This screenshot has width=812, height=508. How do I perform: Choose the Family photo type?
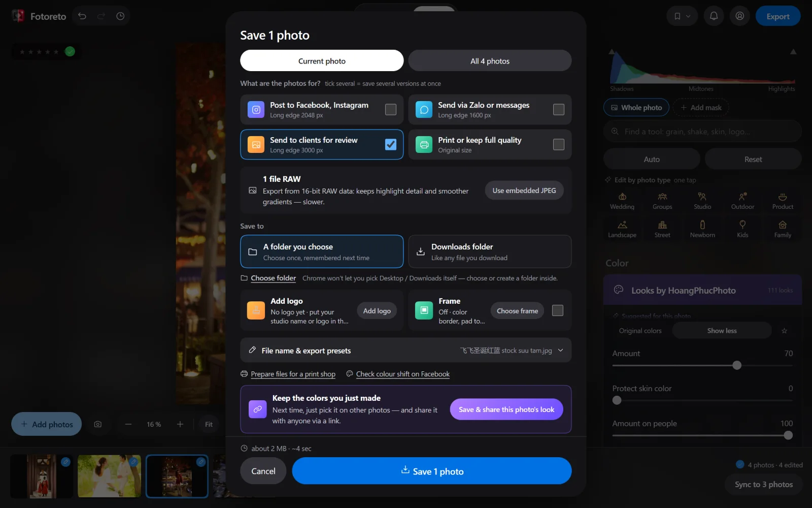point(783,229)
